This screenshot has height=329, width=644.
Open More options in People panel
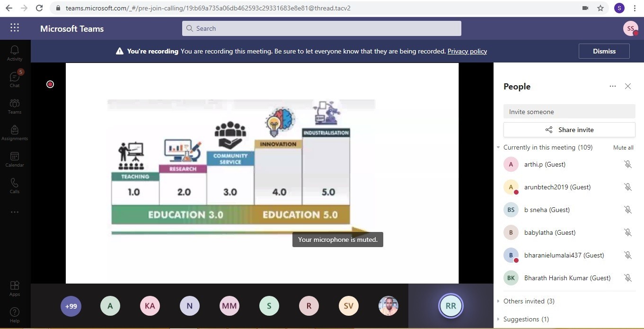(x=613, y=86)
